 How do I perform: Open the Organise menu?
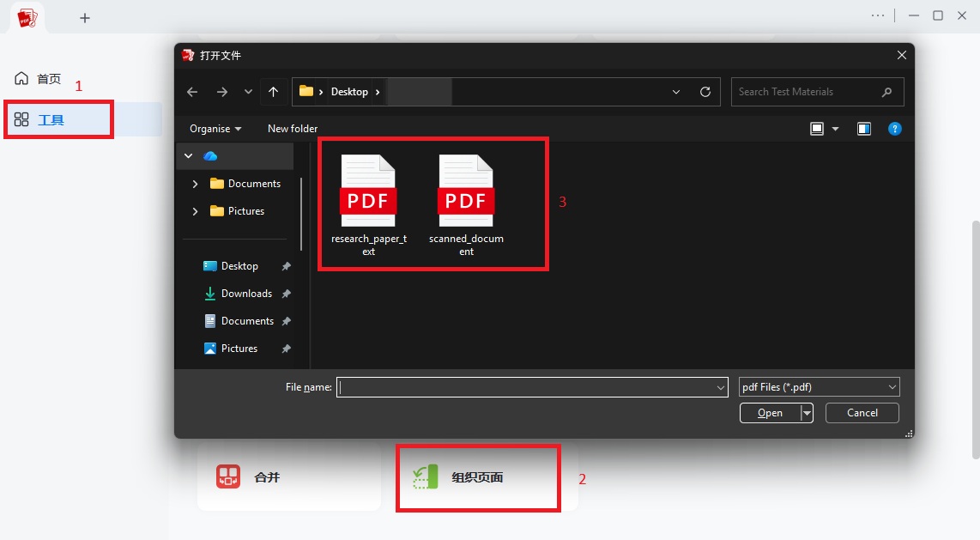pos(215,129)
